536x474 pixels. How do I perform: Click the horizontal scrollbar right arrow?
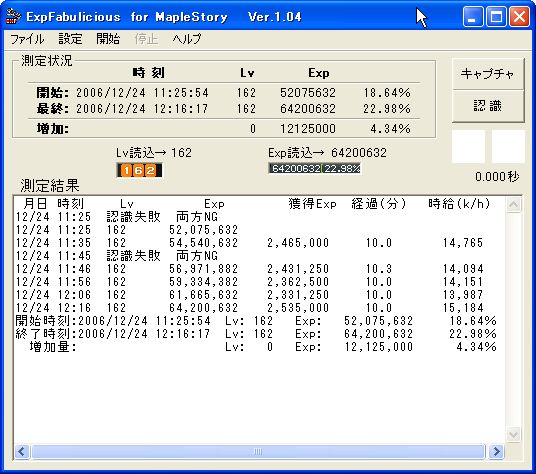point(496,452)
